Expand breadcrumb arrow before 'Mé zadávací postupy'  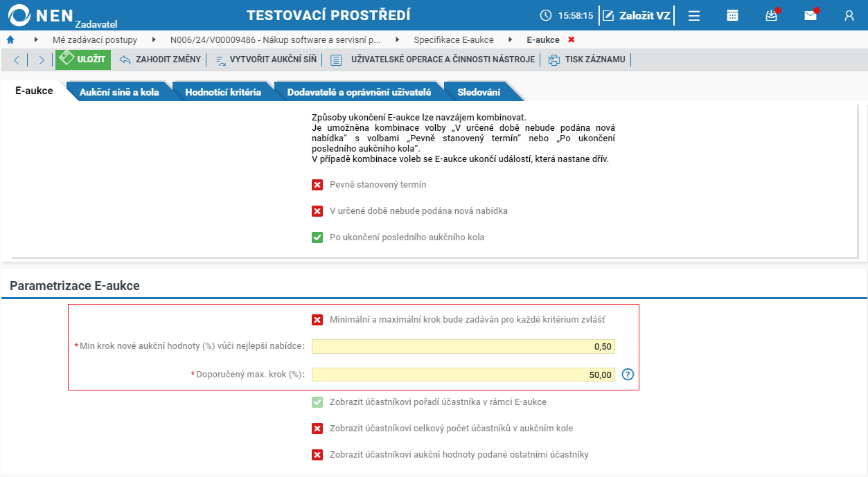click(36, 39)
